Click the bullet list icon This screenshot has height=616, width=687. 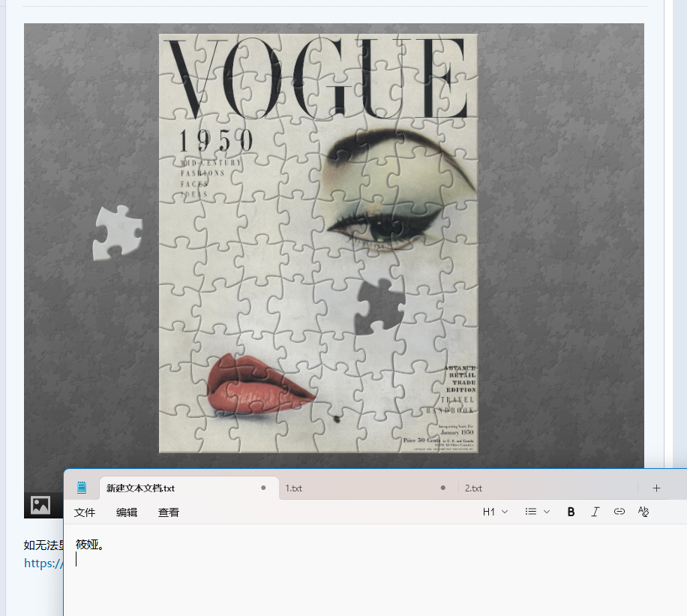[530, 512]
